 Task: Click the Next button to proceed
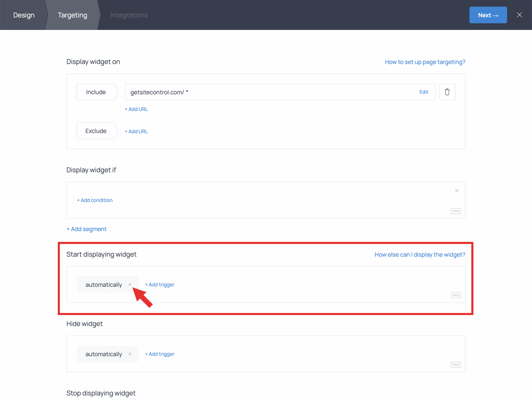488,15
